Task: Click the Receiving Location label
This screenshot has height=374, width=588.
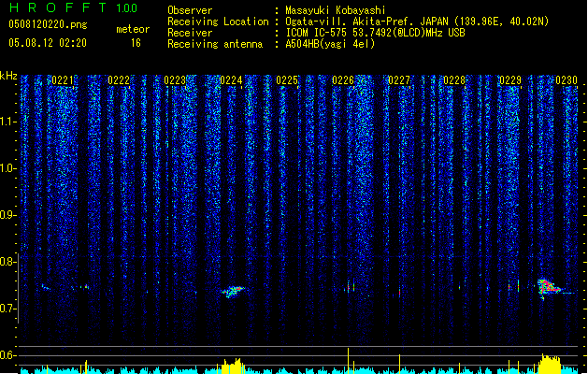Action: [x=218, y=22]
